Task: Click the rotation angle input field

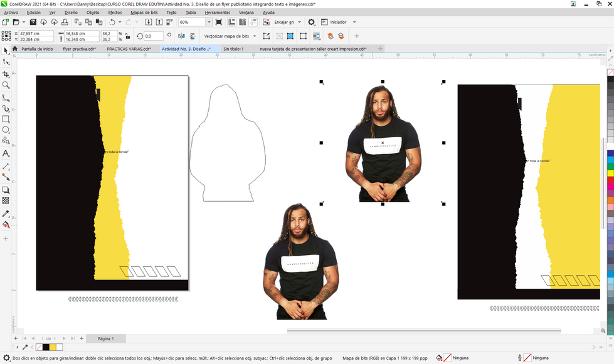Action: 154,36
